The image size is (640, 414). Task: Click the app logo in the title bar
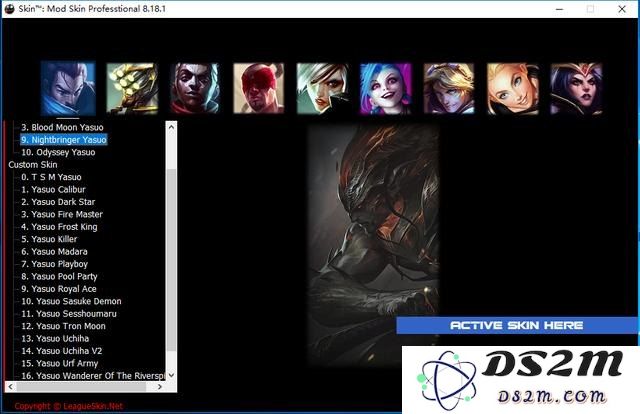9,9
